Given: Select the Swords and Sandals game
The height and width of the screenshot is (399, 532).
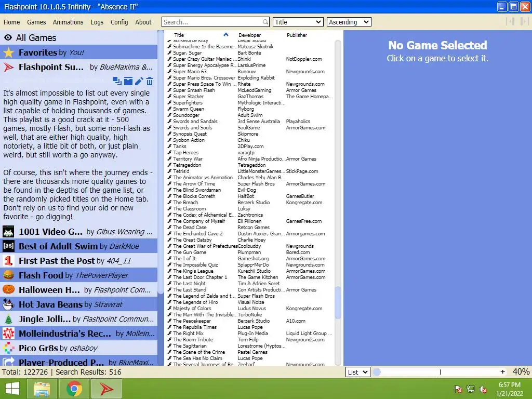Looking at the screenshot, I should [250, 122].
